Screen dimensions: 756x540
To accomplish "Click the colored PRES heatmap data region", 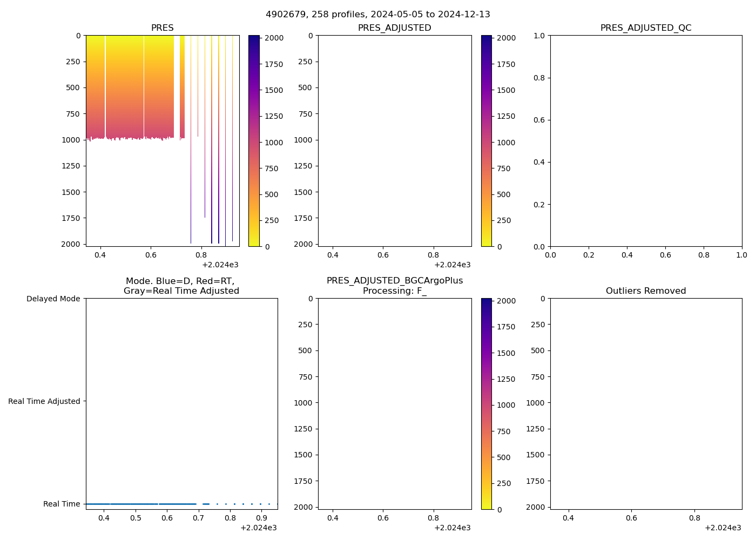I will (130, 86).
